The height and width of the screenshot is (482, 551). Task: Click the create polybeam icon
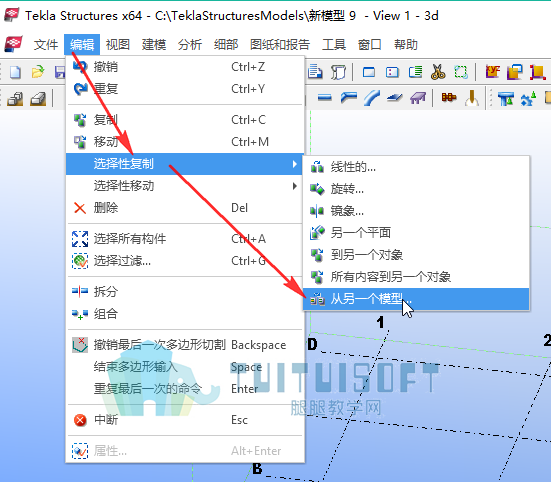(x=349, y=98)
